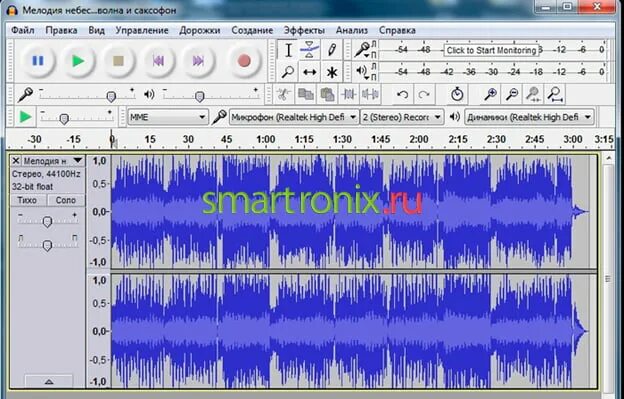Click the Paste icon in edit toolbar
This screenshot has height=399, width=624.
[x=327, y=95]
